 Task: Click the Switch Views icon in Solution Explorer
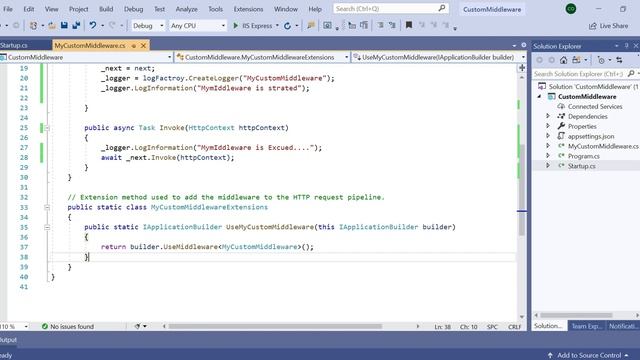coord(576,60)
